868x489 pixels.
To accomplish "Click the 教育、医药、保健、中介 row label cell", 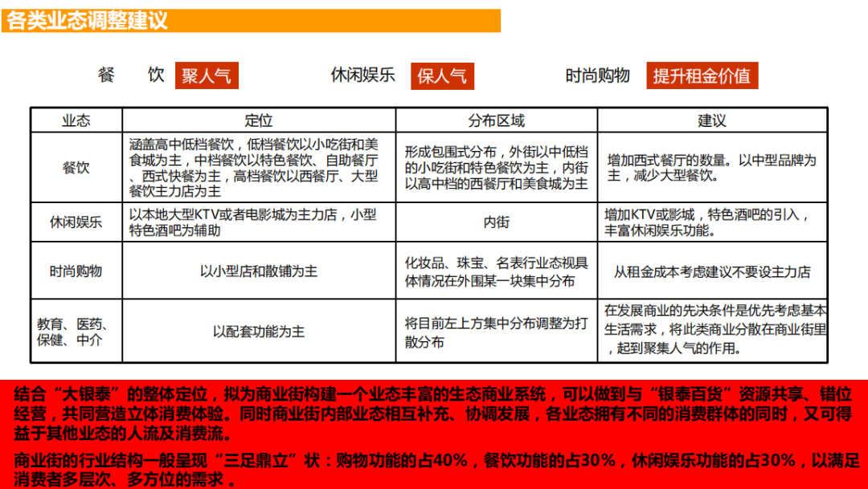I will click(x=76, y=331).
